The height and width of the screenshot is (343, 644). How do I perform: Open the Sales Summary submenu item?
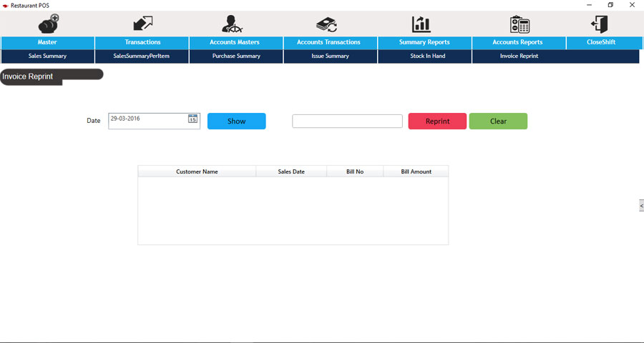47,56
